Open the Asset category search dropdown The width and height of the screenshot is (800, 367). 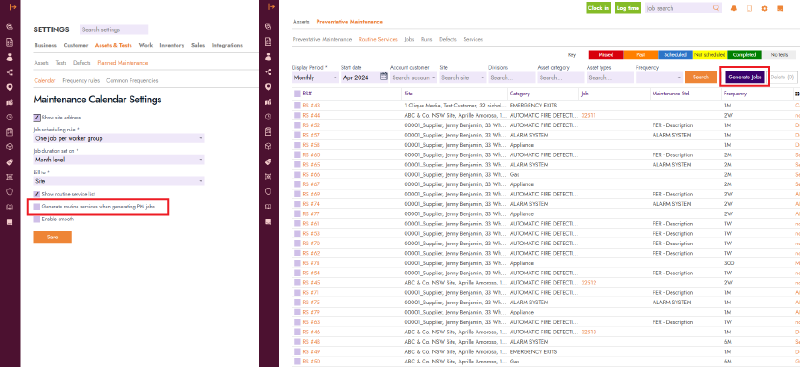pos(561,78)
